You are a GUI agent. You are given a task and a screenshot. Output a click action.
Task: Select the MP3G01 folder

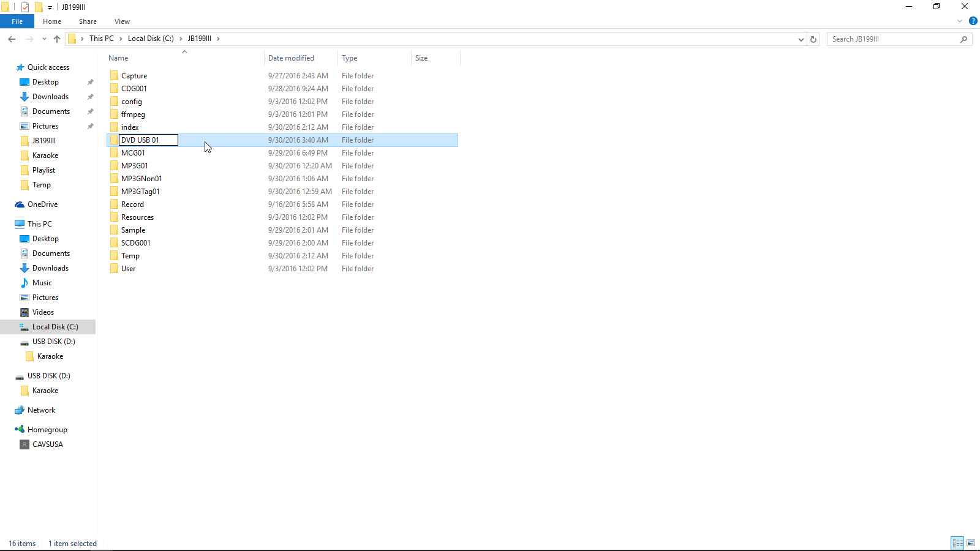click(x=134, y=166)
